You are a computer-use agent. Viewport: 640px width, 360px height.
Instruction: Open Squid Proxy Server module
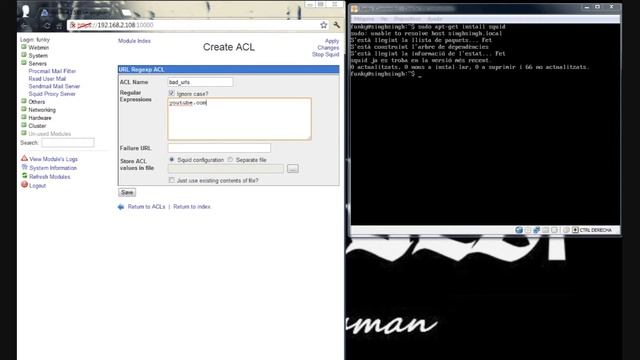point(52,94)
